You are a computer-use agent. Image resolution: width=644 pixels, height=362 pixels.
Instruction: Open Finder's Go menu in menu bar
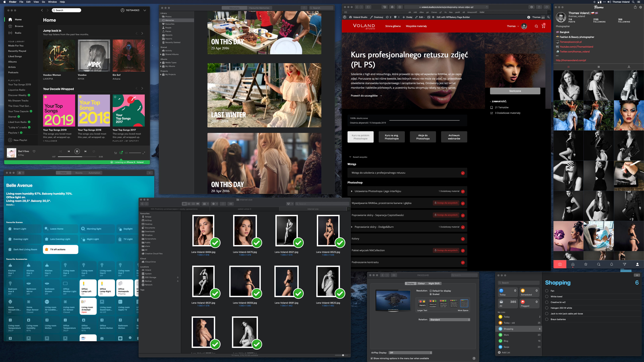(43, 2)
